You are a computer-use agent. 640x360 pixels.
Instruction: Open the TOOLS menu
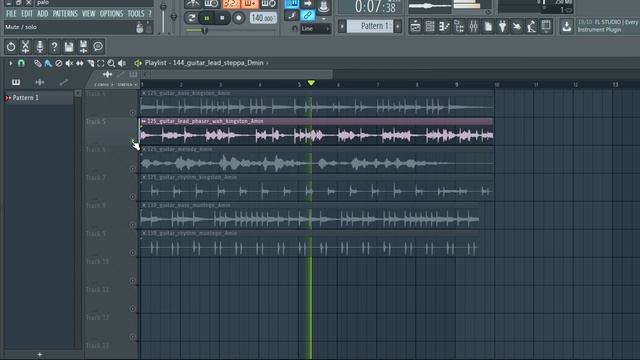[136, 14]
